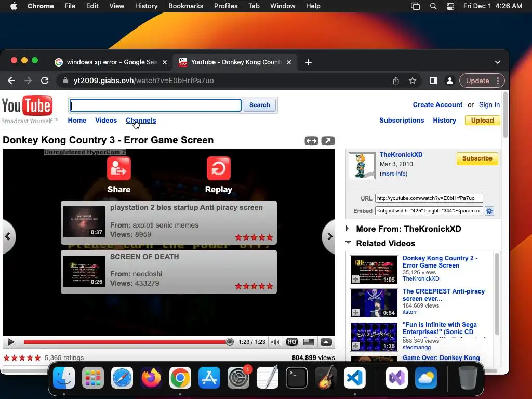Open Chrome three-dot menu
This screenshot has width=532, height=399.
pyautogui.click(x=498, y=81)
